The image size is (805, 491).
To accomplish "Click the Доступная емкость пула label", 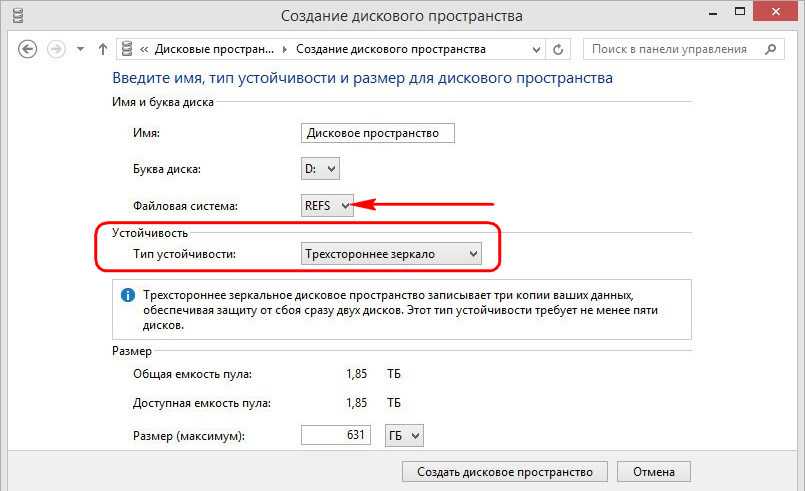I will (202, 403).
